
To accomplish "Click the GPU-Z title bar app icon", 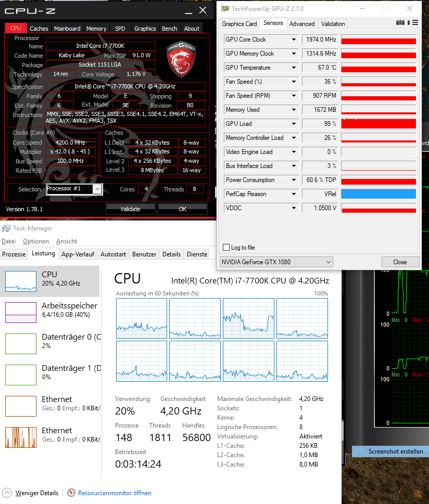I will (225, 9).
